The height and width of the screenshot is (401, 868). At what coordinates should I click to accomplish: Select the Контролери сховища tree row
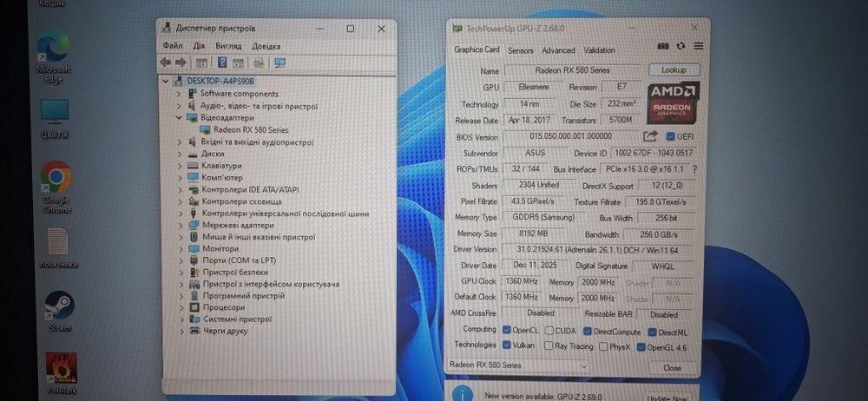(x=241, y=201)
